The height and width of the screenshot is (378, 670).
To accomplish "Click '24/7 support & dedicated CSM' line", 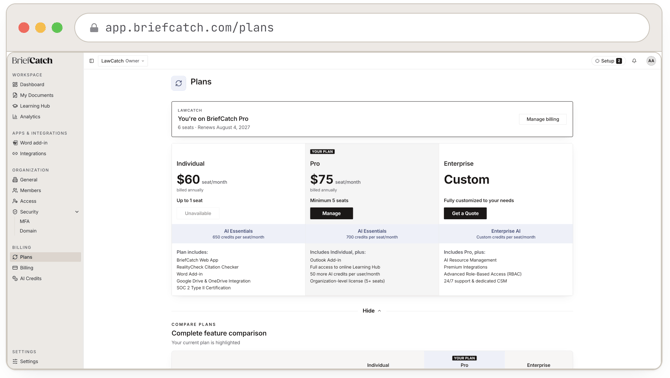I will pos(475,281).
